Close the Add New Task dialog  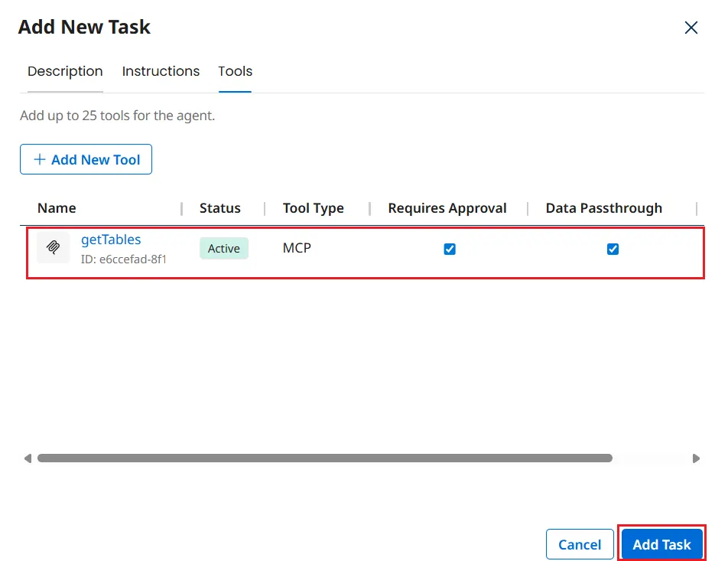coord(691,28)
